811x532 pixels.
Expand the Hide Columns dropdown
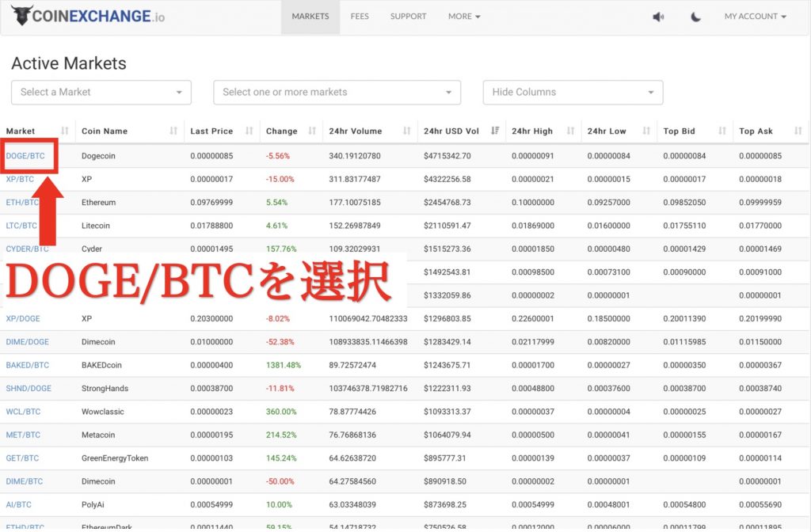[573, 93]
